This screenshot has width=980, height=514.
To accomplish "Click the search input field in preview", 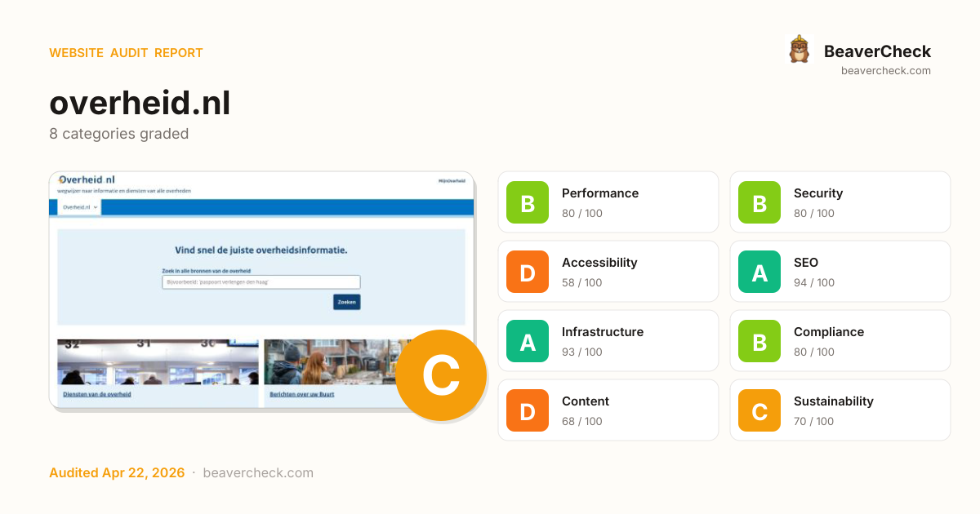I will (261, 282).
